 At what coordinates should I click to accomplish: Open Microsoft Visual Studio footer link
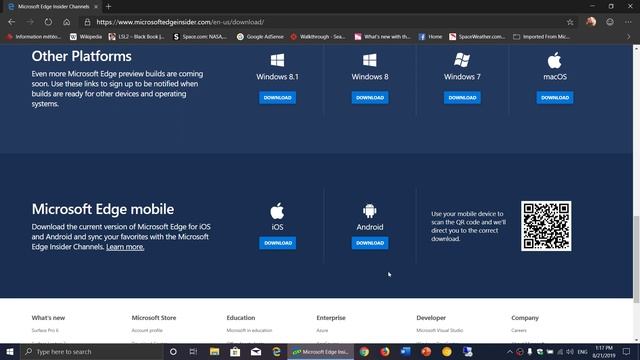point(440,330)
